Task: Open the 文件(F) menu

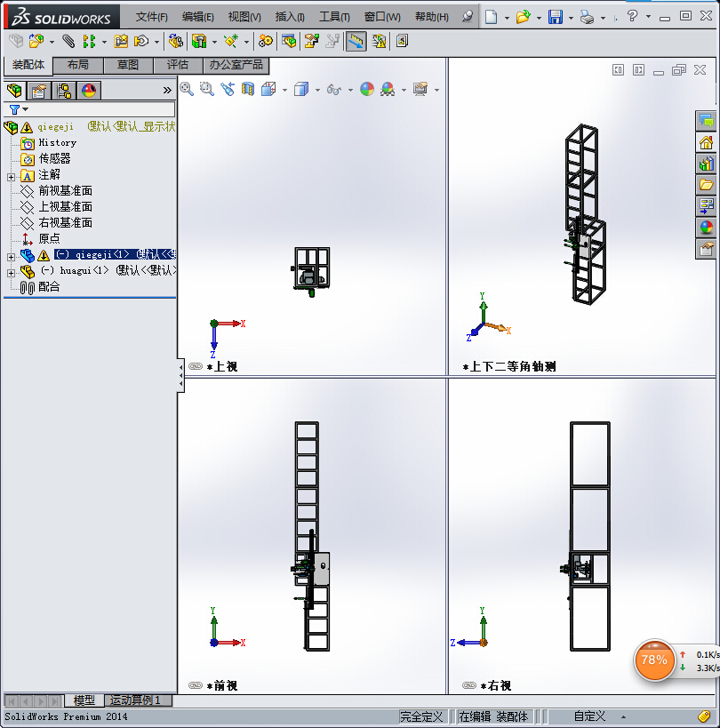Action: tap(151, 17)
